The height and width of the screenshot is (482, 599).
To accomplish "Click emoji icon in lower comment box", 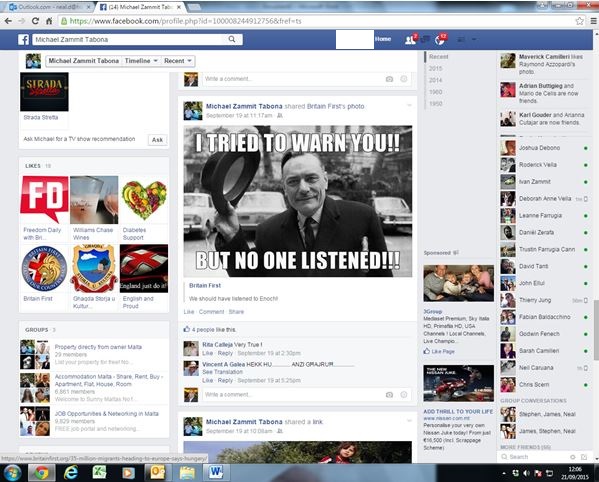I will (x=404, y=395).
